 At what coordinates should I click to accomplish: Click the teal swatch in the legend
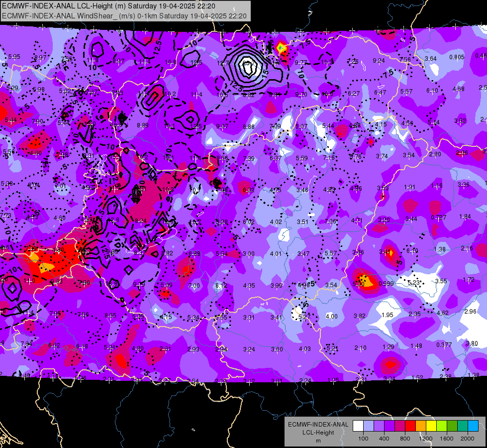click(x=463, y=426)
